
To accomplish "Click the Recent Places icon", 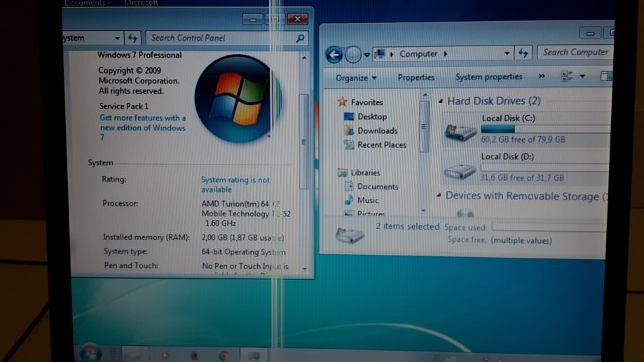I will [x=349, y=144].
